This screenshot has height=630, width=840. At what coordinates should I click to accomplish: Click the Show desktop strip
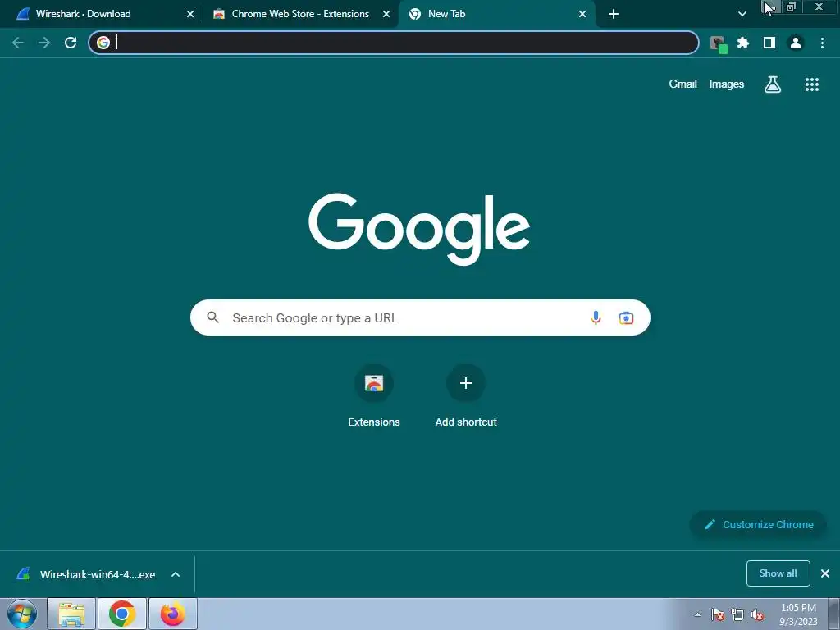pyautogui.click(x=834, y=614)
